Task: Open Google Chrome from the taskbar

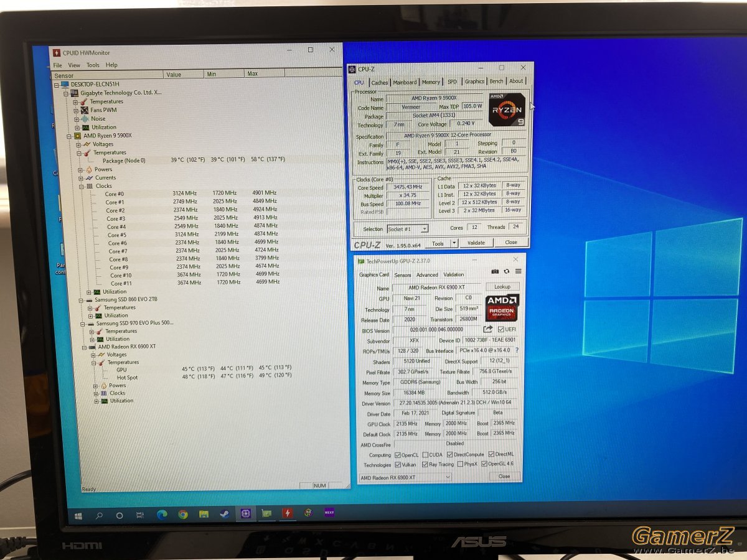Action: [x=183, y=515]
